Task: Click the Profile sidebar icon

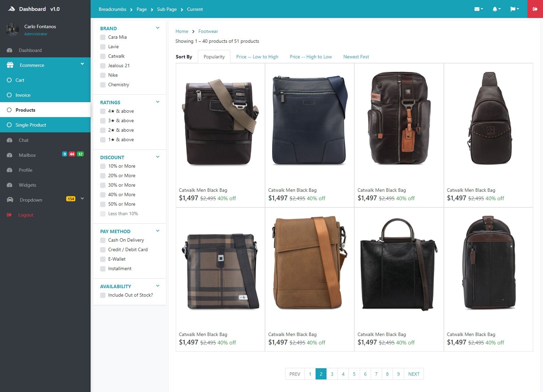Action: tap(10, 170)
